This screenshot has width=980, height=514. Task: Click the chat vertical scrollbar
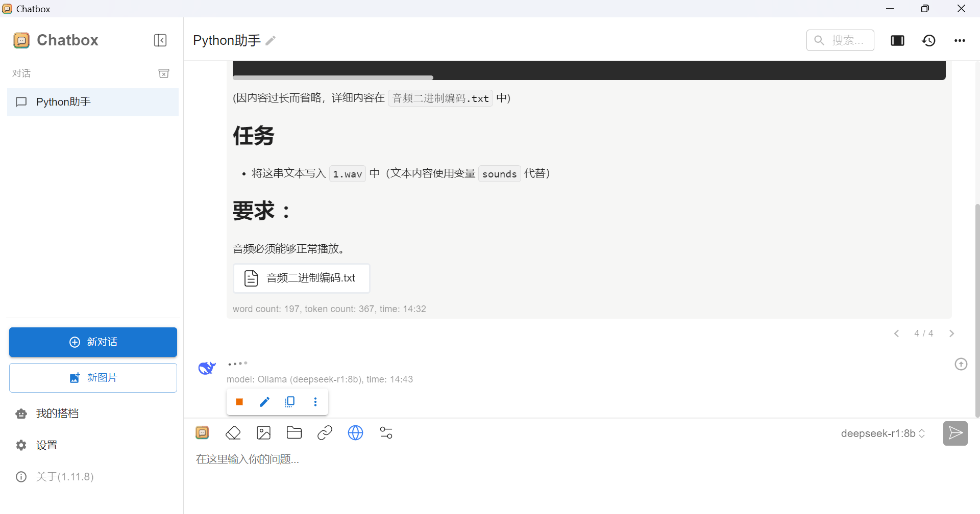pyautogui.click(x=977, y=311)
